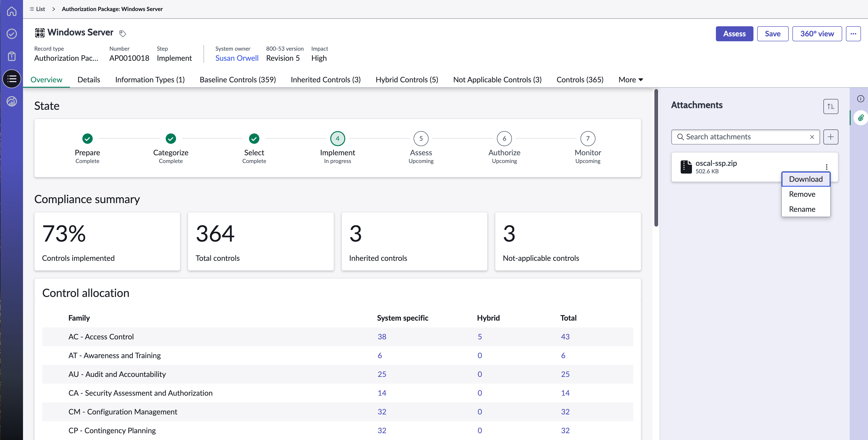This screenshot has height=440, width=868.
Task: Clear the attachment search field
Action: (x=812, y=137)
